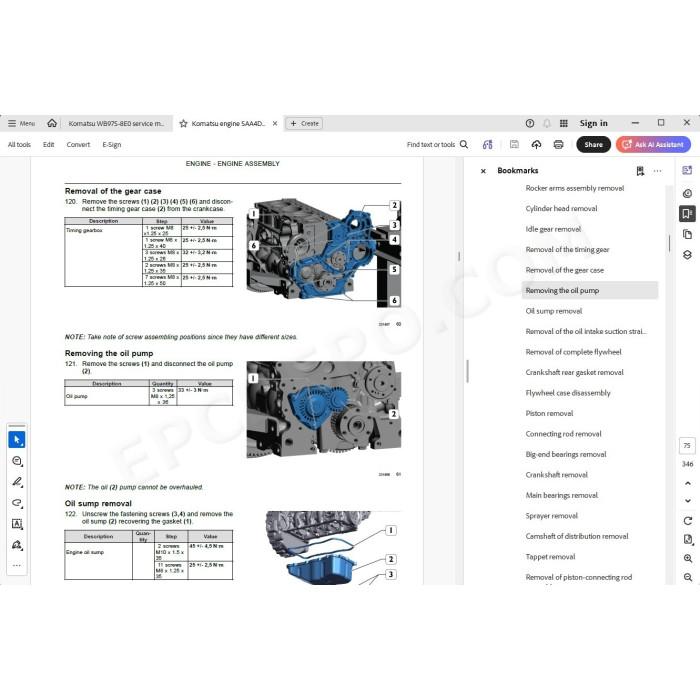The width and height of the screenshot is (700, 700).
Task: Select the Highlight pen tool
Action: (17, 482)
